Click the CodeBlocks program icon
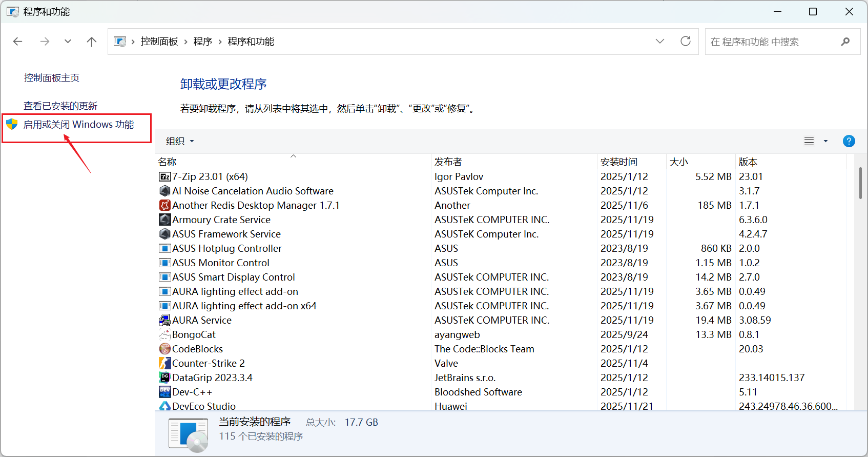 click(x=164, y=349)
